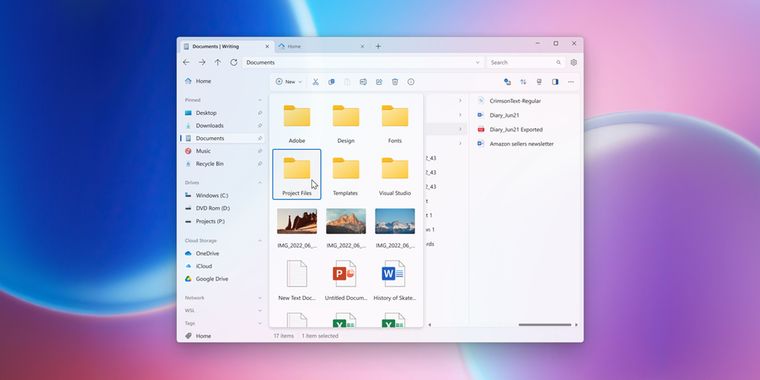This screenshot has width=760, height=380.
Task: Unpin Documents using its pin icon
Action: pyautogui.click(x=260, y=138)
